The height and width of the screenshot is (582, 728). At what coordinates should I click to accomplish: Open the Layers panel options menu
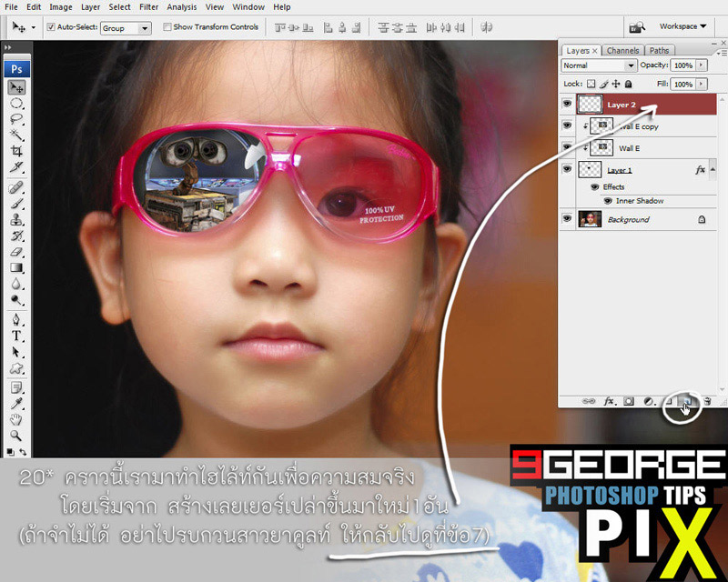point(723,53)
